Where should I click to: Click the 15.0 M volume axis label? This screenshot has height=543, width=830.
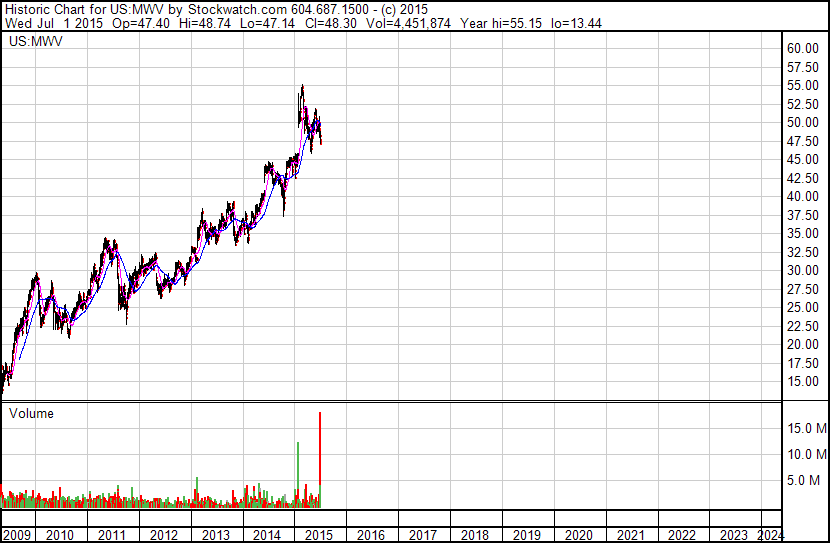(x=807, y=428)
